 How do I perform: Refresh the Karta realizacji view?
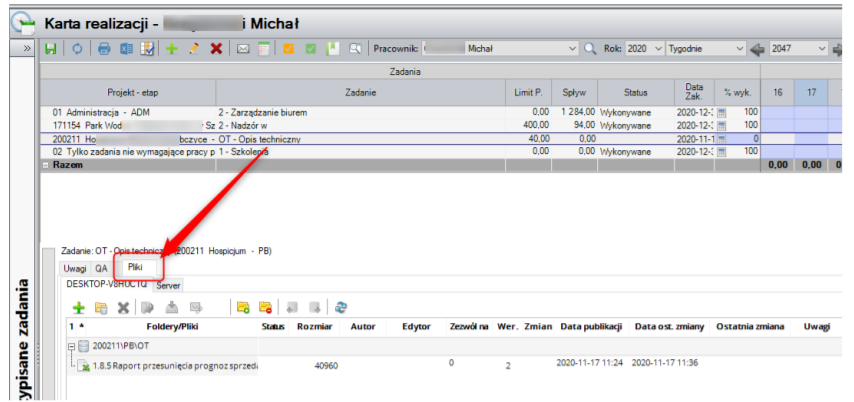pyautogui.click(x=77, y=48)
